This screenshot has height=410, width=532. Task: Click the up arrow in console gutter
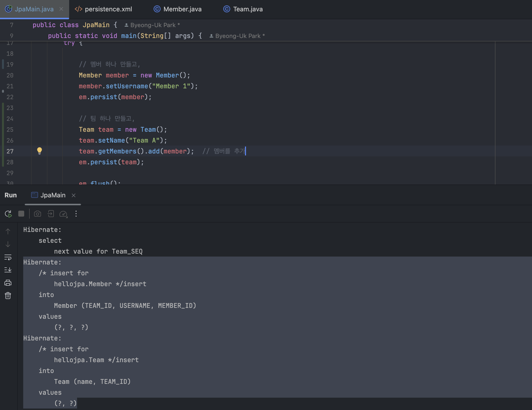(8, 231)
